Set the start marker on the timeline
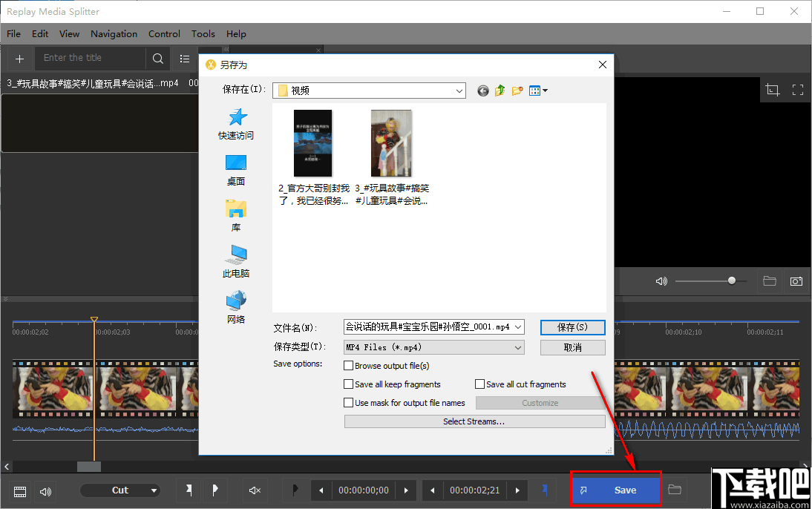This screenshot has height=509, width=812. [188, 490]
